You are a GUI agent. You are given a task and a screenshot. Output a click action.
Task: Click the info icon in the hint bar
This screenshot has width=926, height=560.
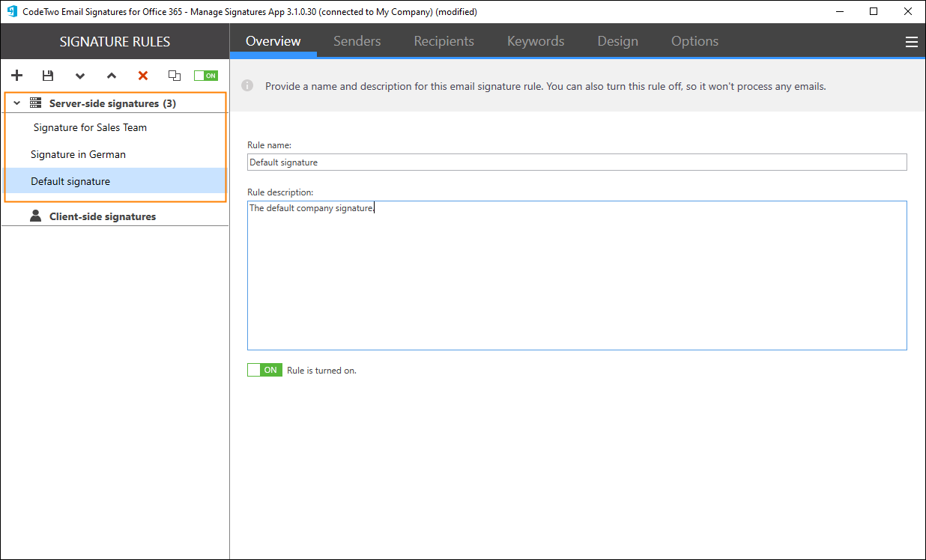click(247, 86)
